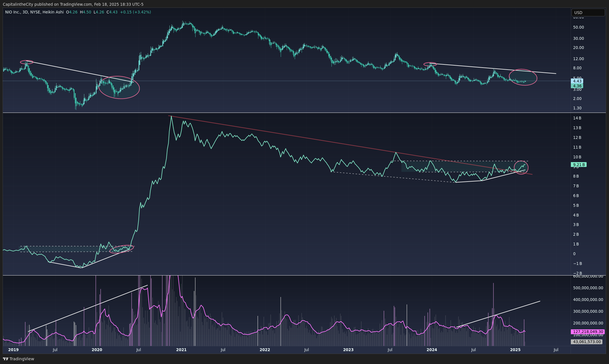Click the 4.43 current price label
609x364 pixels.
(x=577, y=81)
